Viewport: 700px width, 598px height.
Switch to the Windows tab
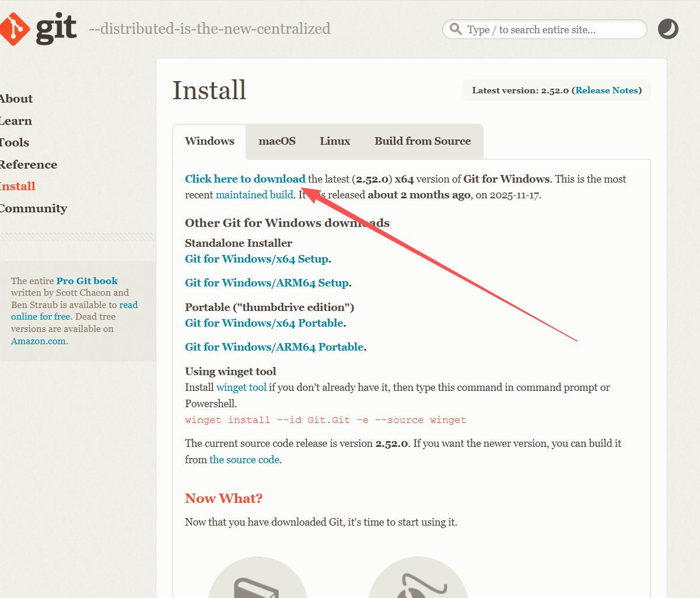(x=209, y=141)
